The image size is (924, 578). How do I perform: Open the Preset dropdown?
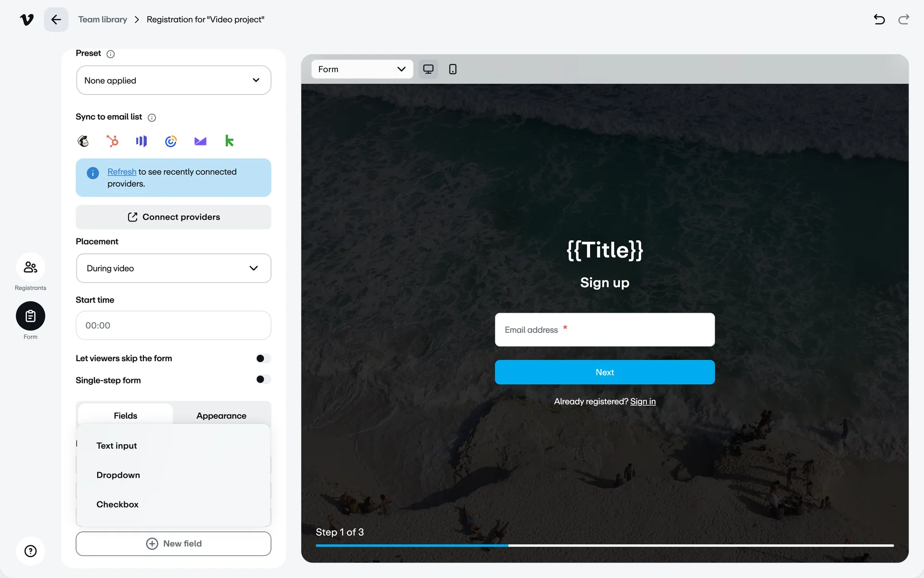click(x=173, y=80)
